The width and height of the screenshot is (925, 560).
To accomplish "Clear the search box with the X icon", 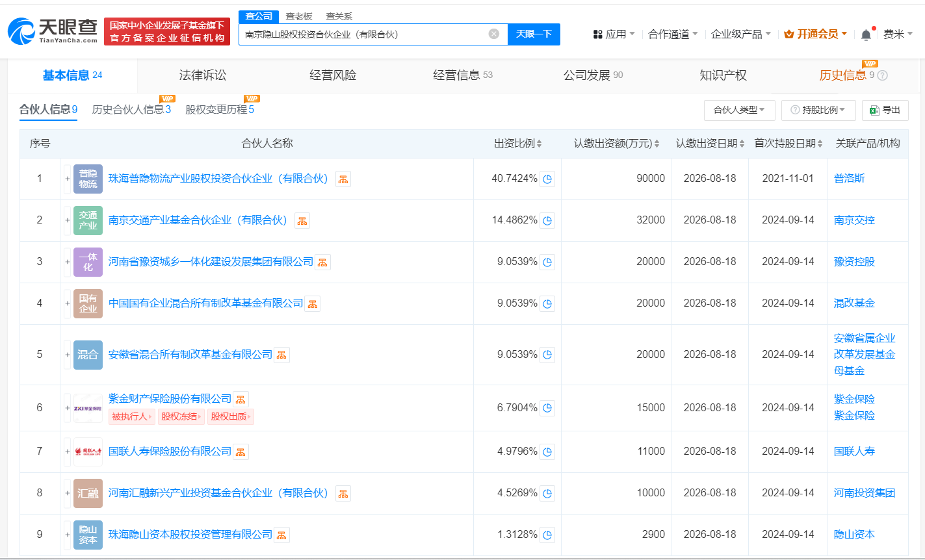I will pos(494,34).
